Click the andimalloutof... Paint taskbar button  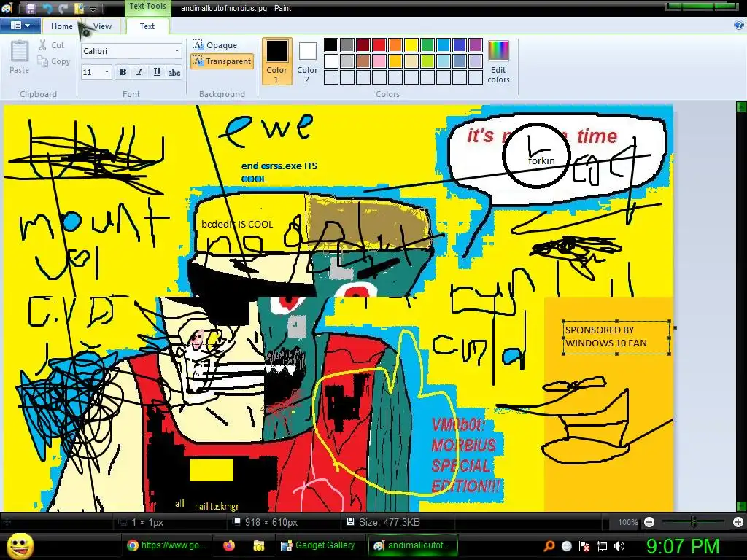point(411,545)
